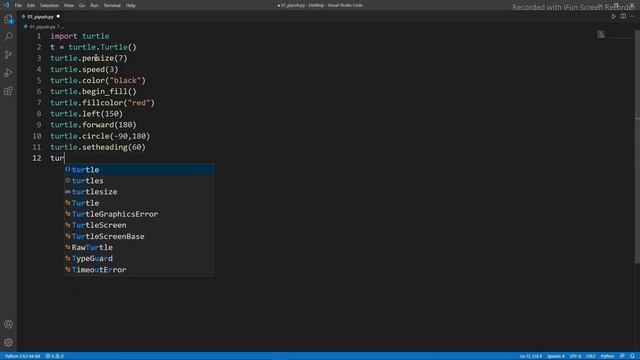This screenshot has width=640, height=360.
Task: Choose 'turtles' suggestion
Action: click(139, 180)
